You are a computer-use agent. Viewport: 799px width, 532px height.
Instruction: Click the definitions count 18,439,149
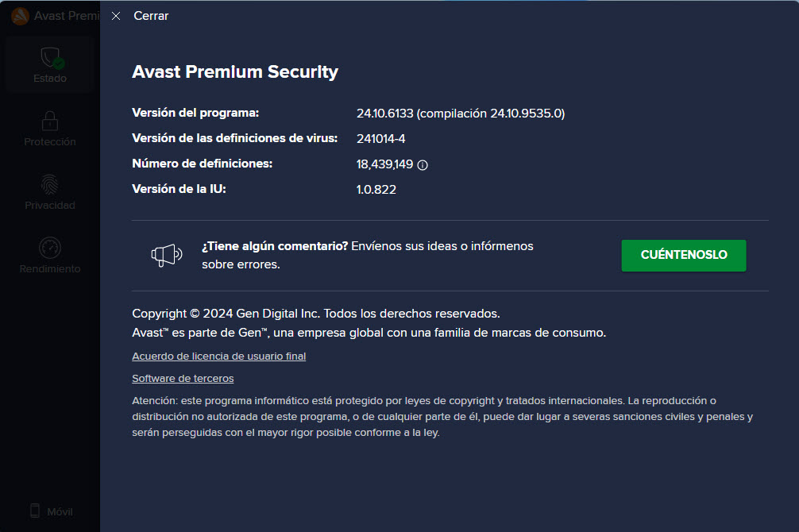click(x=384, y=164)
